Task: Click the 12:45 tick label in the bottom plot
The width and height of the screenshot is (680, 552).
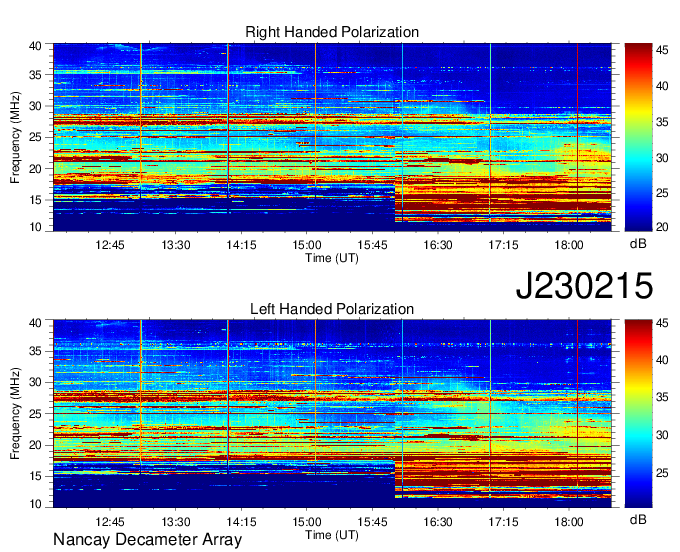Action: 110,522
